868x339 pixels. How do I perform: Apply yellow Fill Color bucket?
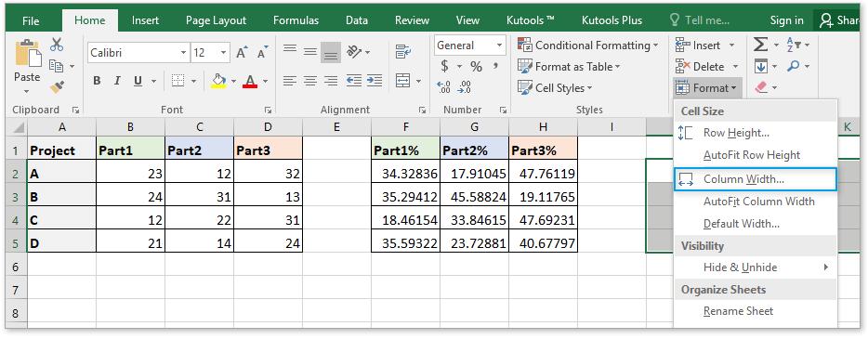(x=219, y=82)
